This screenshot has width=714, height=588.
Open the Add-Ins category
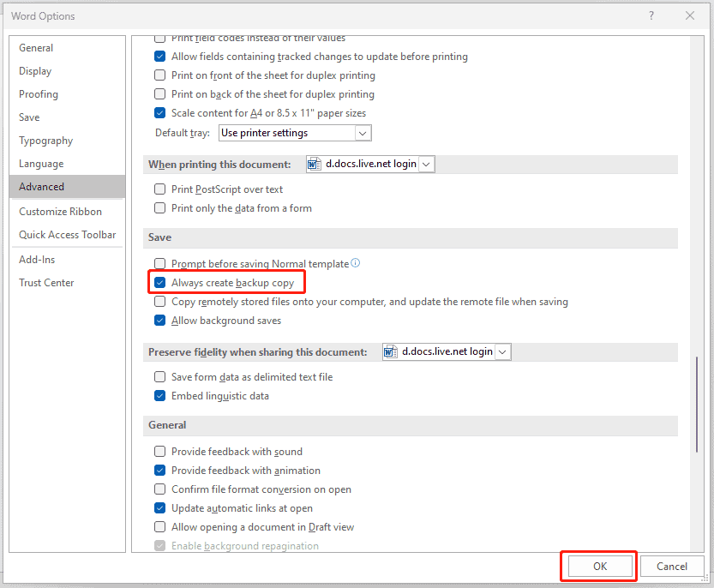pyautogui.click(x=67, y=260)
